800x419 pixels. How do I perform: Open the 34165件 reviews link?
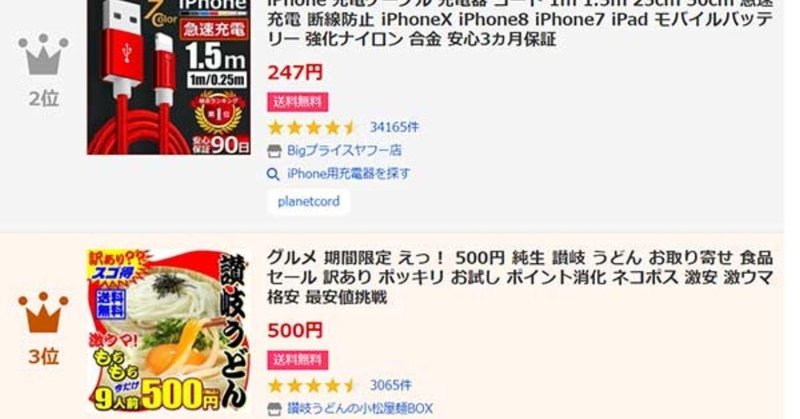click(x=394, y=127)
